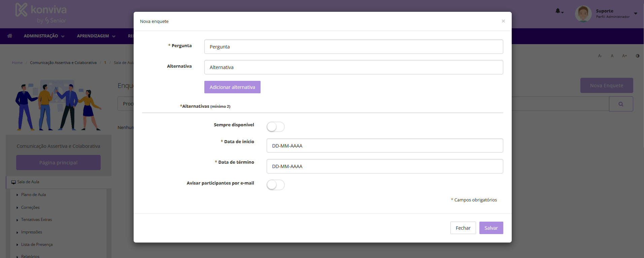644x258 pixels.
Task: Focus the Data de início field
Action: pos(384,146)
